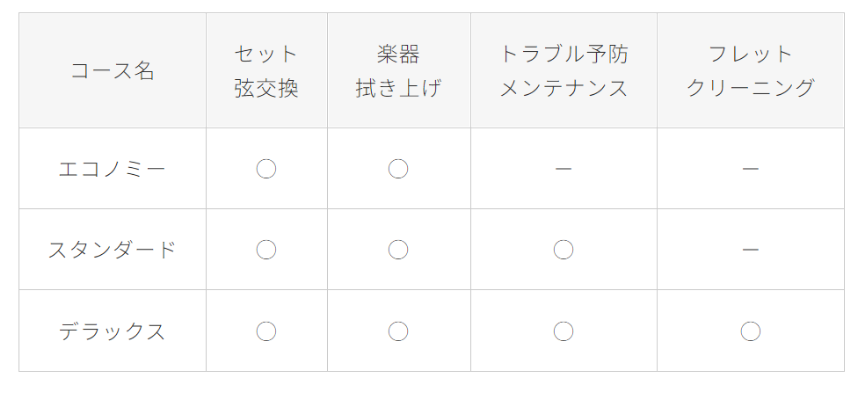Click デラックス circle under トラブル予防メンテナンス
865x414 pixels.
coord(563,331)
